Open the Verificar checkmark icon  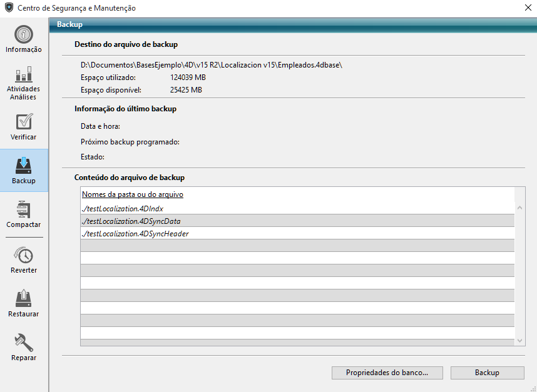[x=24, y=122]
